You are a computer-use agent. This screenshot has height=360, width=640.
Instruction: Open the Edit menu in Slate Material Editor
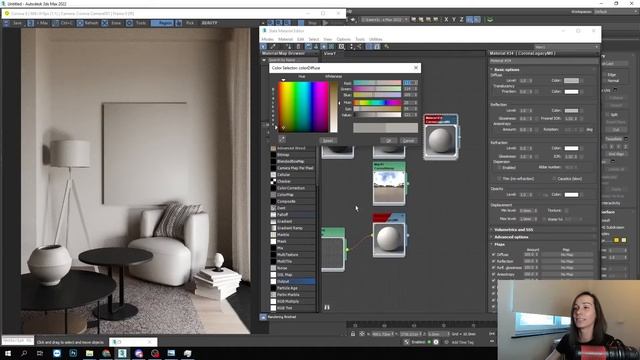click(x=301, y=39)
